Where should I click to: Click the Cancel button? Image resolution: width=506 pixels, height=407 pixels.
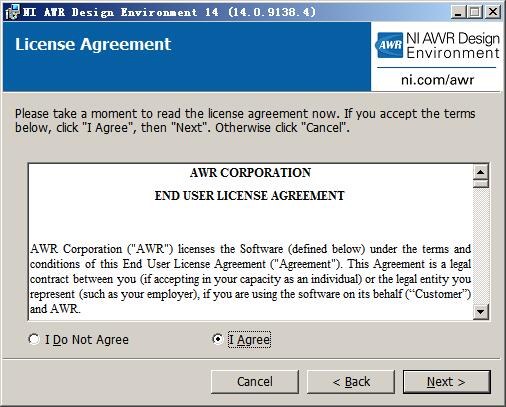(x=255, y=382)
